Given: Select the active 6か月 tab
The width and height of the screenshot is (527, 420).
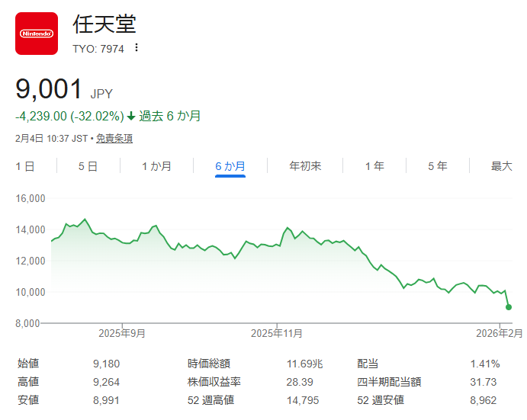Looking at the screenshot, I should pyautogui.click(x=230, y=166).
